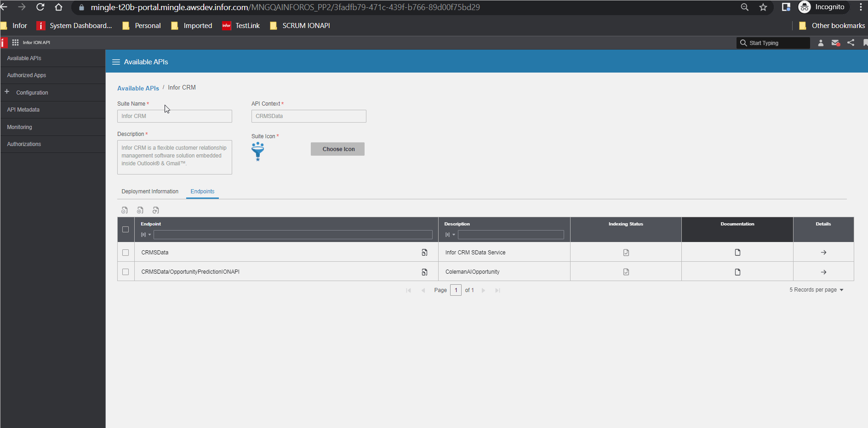The image size is (868, 428).
Task: Open Description column filter type dropdown
Action: point(450,235)
